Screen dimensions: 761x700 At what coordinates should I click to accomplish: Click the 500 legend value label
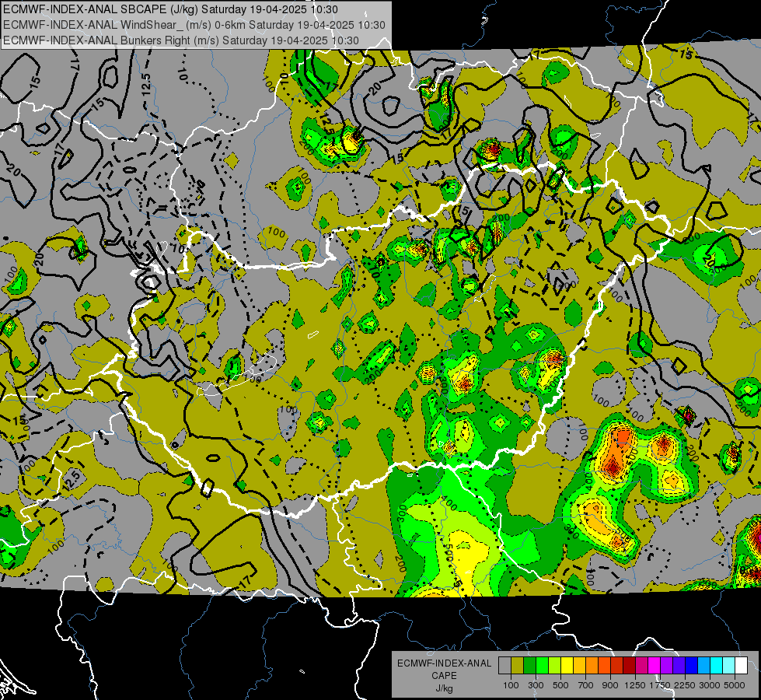(560, 685)
